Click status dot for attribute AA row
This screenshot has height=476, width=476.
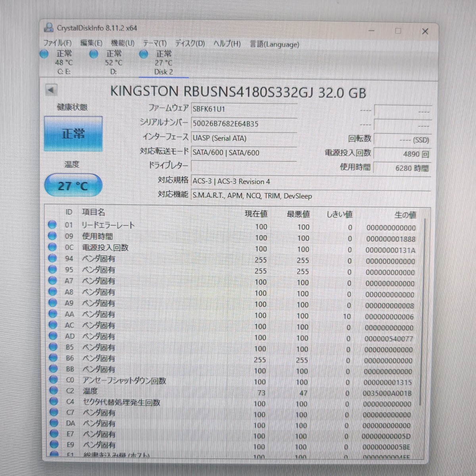(52, 314)
